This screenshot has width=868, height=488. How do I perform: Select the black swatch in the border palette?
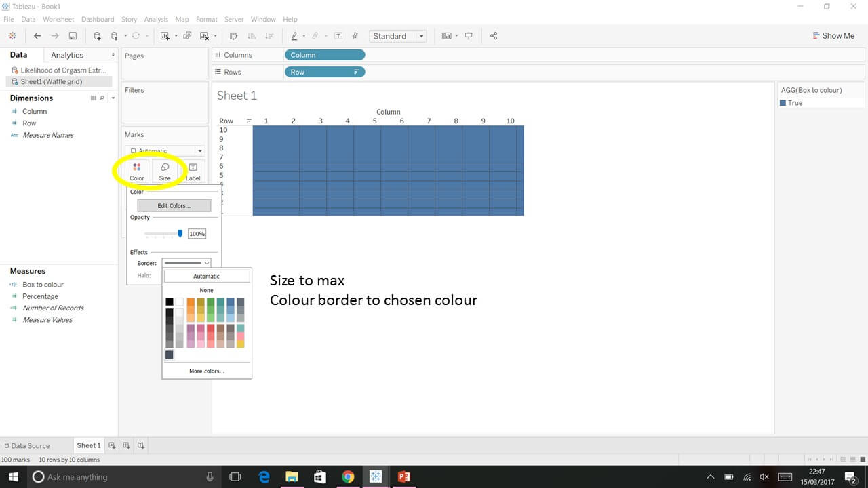[x=169, y=302]
